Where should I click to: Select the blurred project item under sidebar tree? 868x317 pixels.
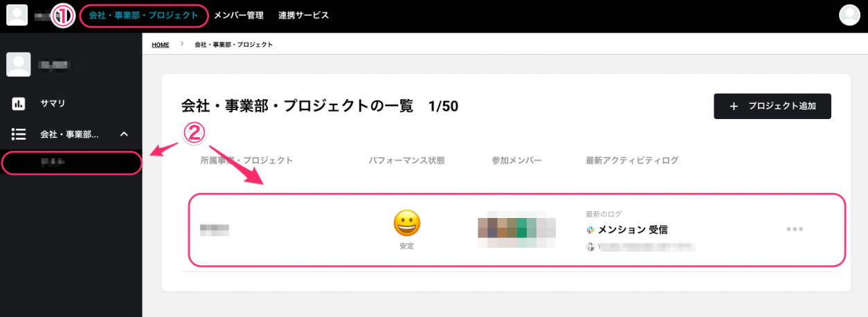71,163
